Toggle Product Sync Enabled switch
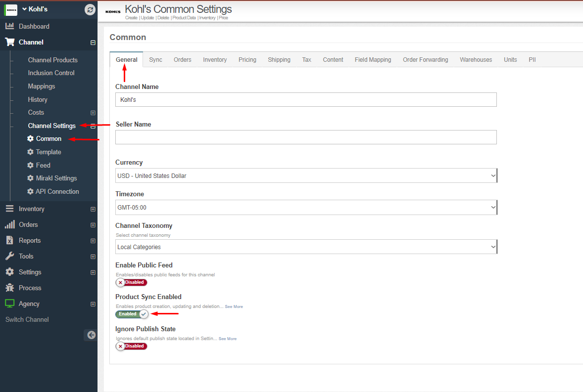Image resolution: width=583 pixels, height=392 pixels. pyautogui.click(x=132, y=314)
